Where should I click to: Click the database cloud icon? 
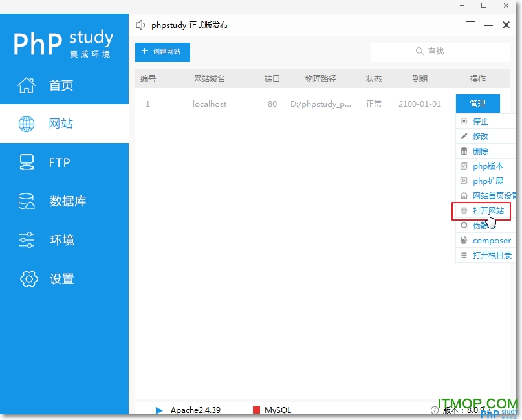click(x=27, y=201)
